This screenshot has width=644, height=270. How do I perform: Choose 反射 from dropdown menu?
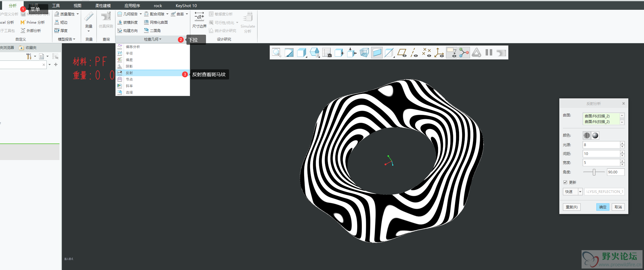point(152,73)
